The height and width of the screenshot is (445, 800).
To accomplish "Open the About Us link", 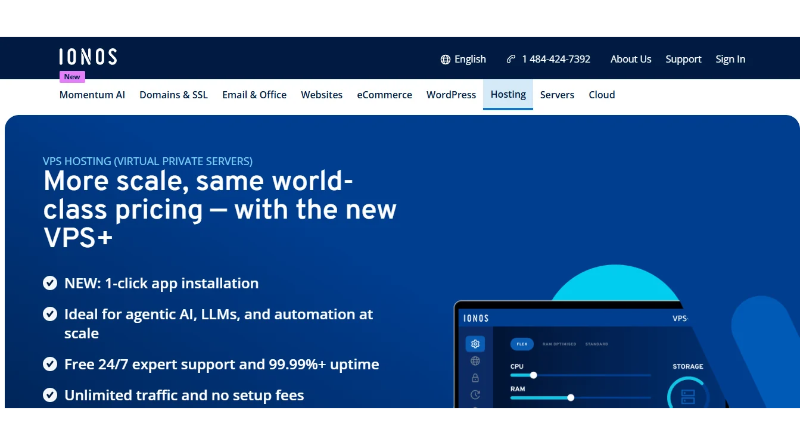I will coord(631,59).
